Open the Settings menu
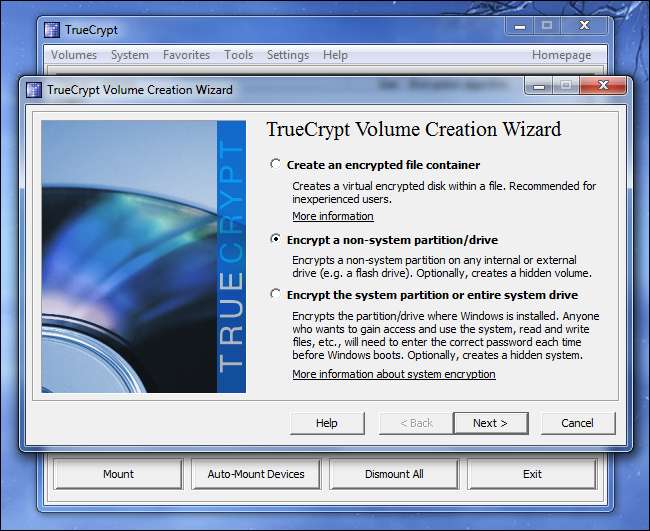650x531 pixels. click(x=287, y=55)
